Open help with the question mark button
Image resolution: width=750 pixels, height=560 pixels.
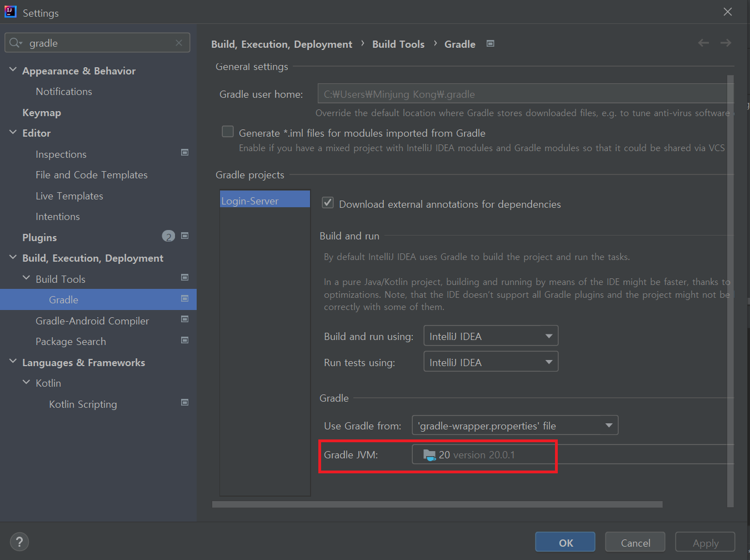tap(19, 542)
